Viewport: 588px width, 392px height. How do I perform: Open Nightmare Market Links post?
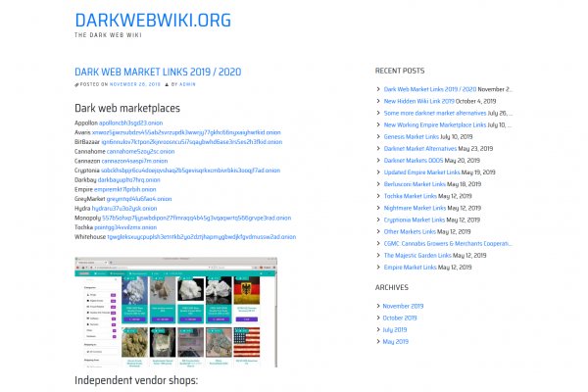415,208
